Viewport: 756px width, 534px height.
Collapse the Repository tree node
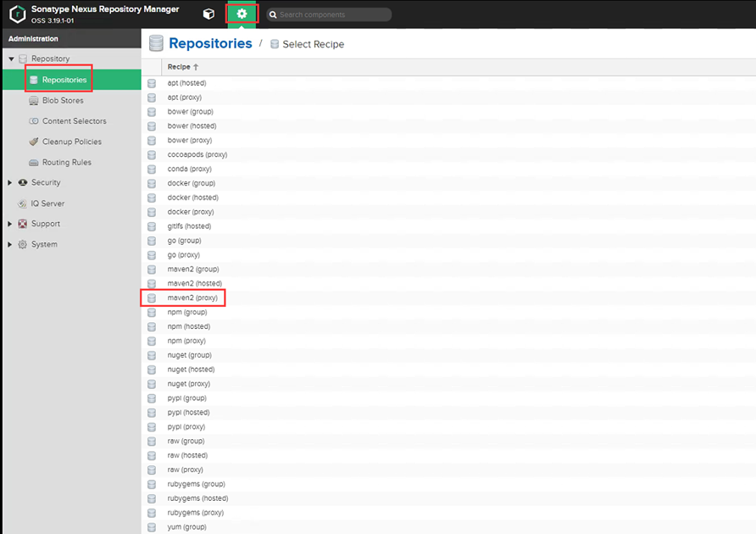(x=11, y=59)
